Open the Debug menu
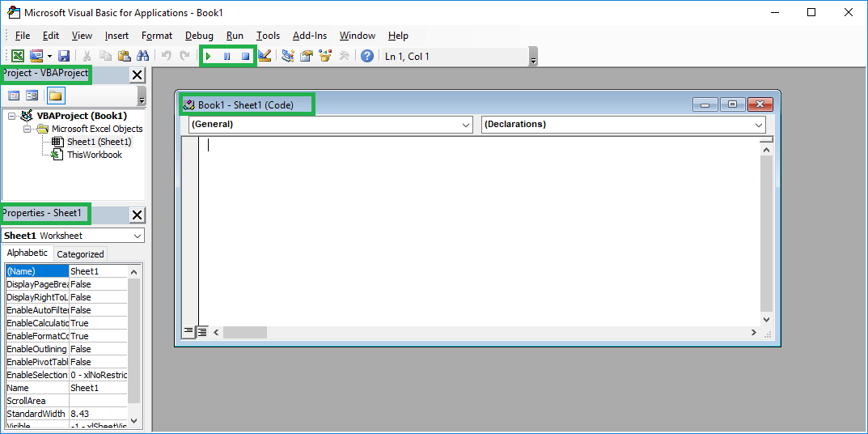 (x=199, y=36)
